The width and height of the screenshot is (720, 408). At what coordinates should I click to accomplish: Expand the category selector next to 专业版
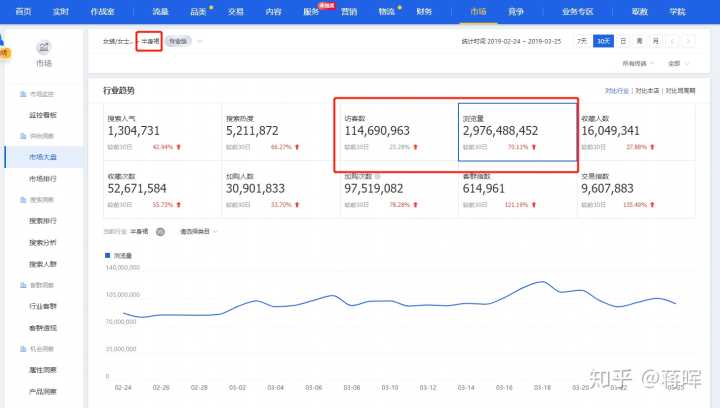[x=200, y=41]
